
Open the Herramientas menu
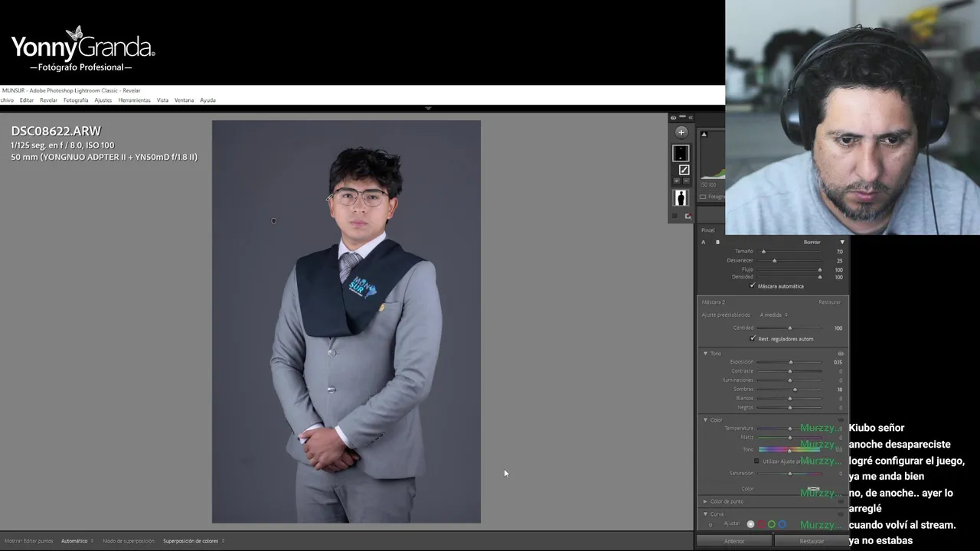coord(134,100)
